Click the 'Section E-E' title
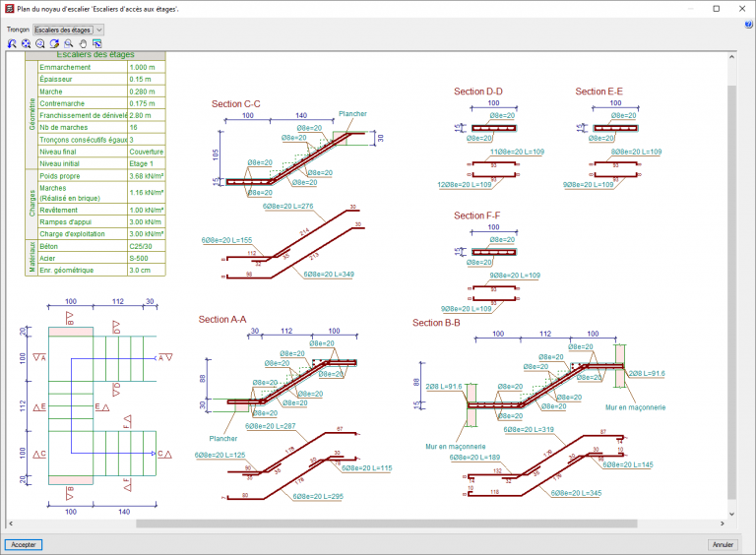This screenshot has width=756, height=555. point(598,92)
